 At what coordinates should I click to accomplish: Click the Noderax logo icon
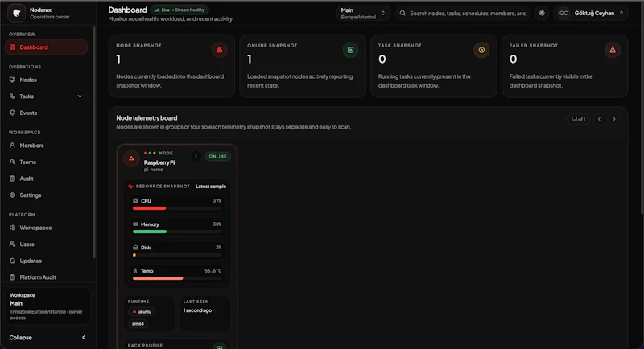16,13
